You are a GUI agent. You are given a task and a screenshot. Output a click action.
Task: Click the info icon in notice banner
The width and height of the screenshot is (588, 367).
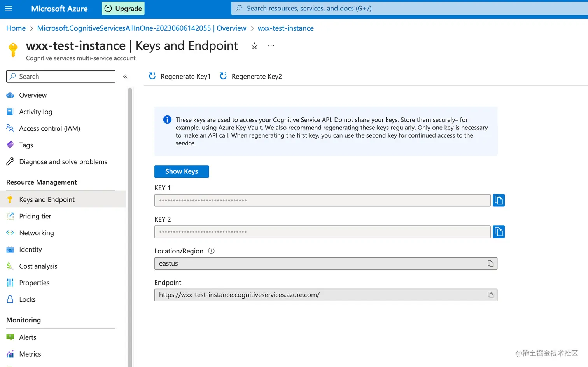click(x=167, y=120)
